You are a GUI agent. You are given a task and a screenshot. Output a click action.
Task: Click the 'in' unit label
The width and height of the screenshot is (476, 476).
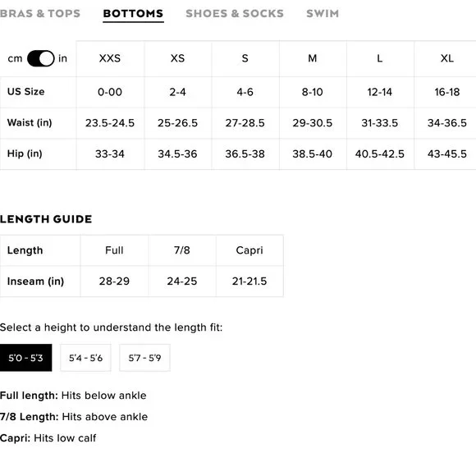pos(62,58)
